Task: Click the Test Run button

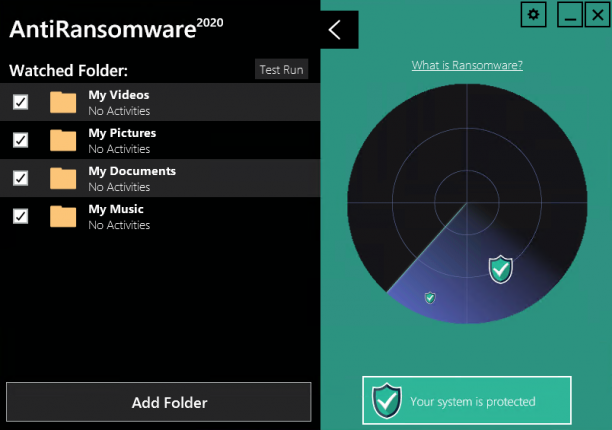Action: pyautogui.click(x=281, y=69)
